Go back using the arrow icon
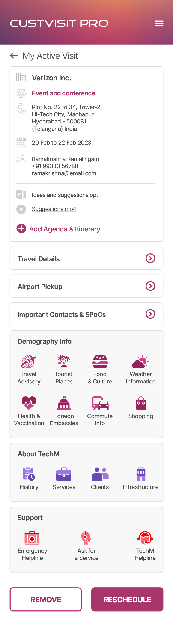Image resolution: width=173 pixels, height=644 pixels. pos(14,55)
